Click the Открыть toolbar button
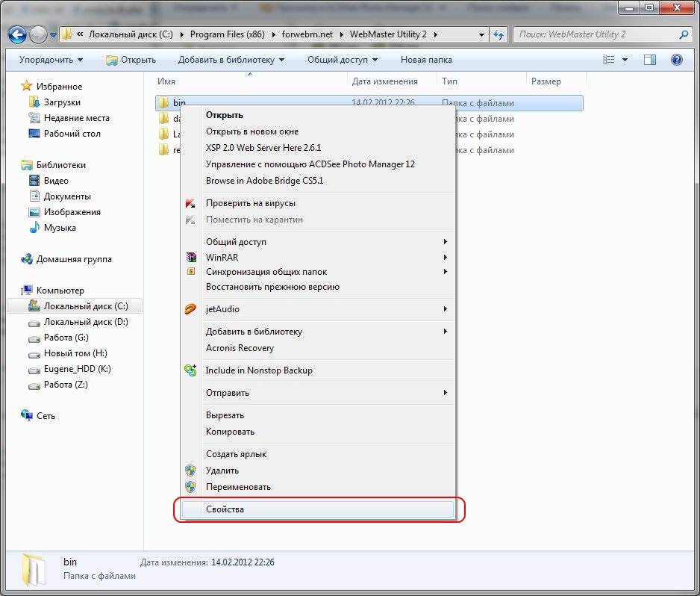The height and width of the screenshot is (596, 700). tap(131, 60)
